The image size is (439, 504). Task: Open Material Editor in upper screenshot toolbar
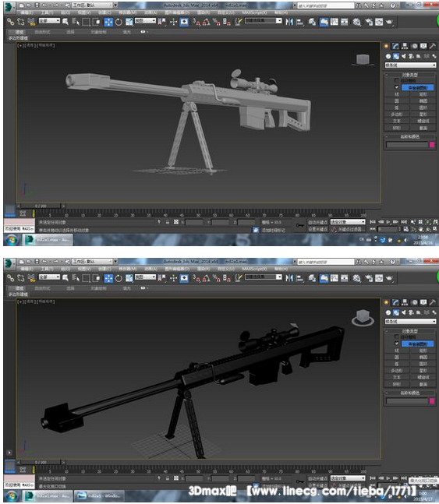pos(356,22)
